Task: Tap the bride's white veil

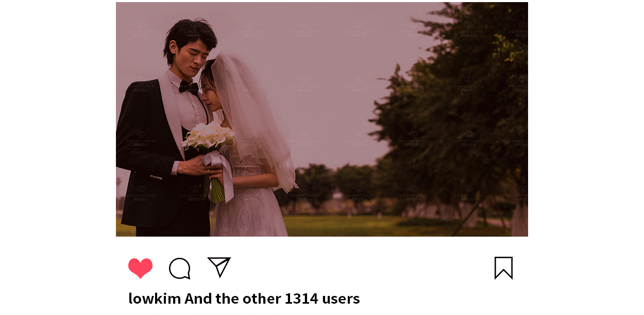Action: [x=252, y=119]
